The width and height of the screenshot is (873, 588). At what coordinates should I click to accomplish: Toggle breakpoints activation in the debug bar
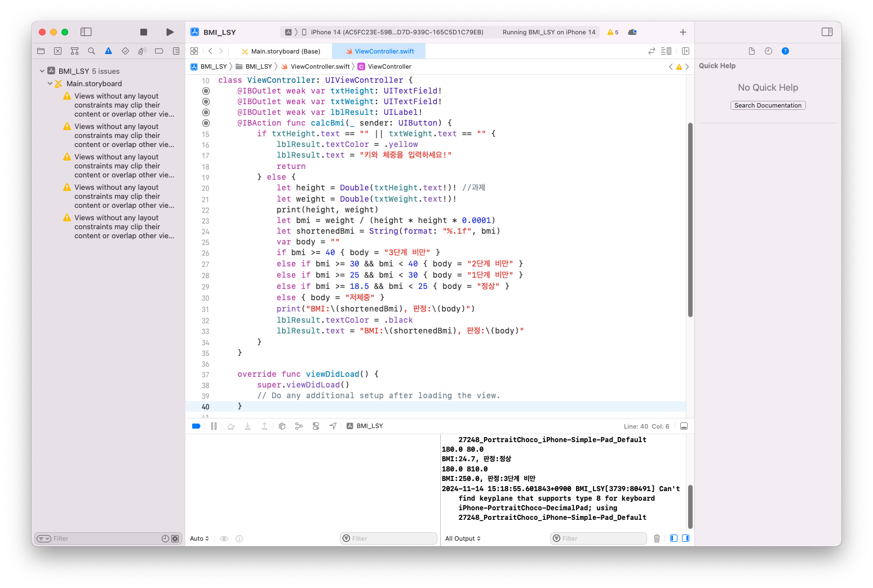pos(196,426)
